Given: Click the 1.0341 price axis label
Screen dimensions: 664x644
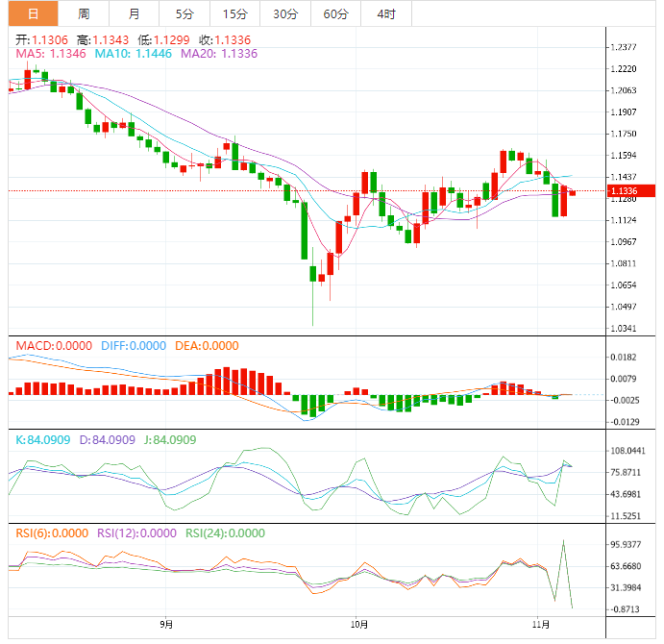Looking at the screenshot, I should [x=624, y=329].
